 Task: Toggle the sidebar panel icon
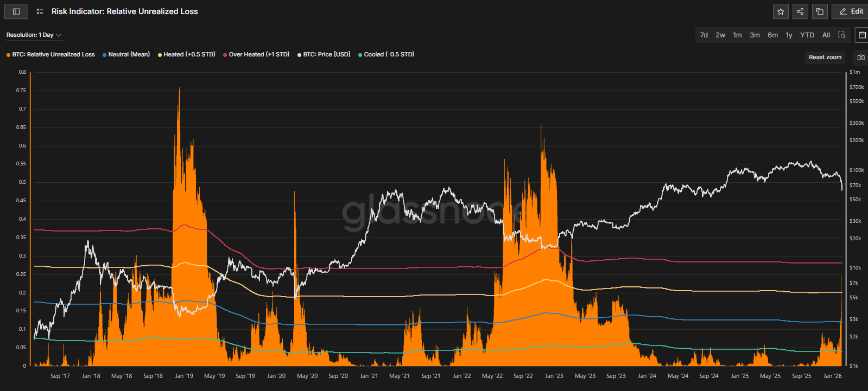click(16, 11)
